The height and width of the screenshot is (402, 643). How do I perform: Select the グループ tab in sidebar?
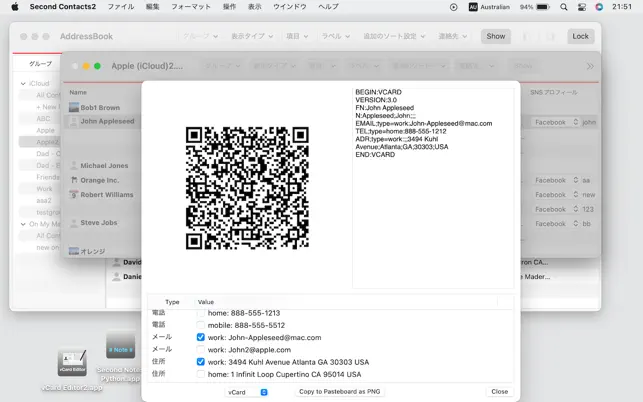(x=40, y=64)
